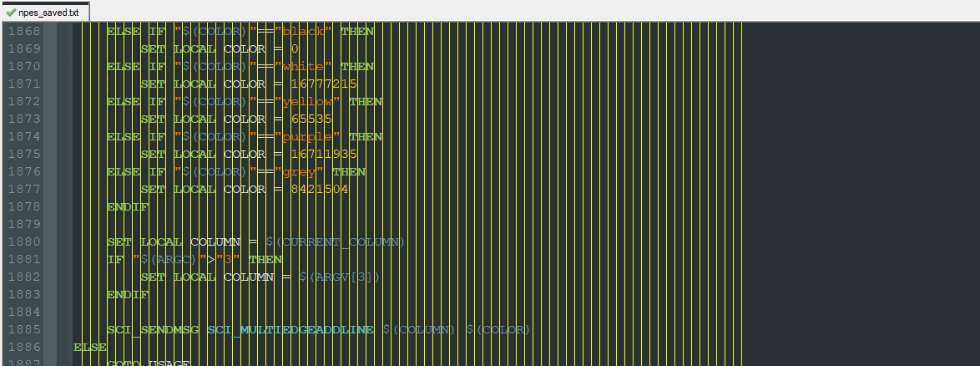The image size is (980, 366).
Task: Click line number 1871 in the margin
Action: [23, 84]
